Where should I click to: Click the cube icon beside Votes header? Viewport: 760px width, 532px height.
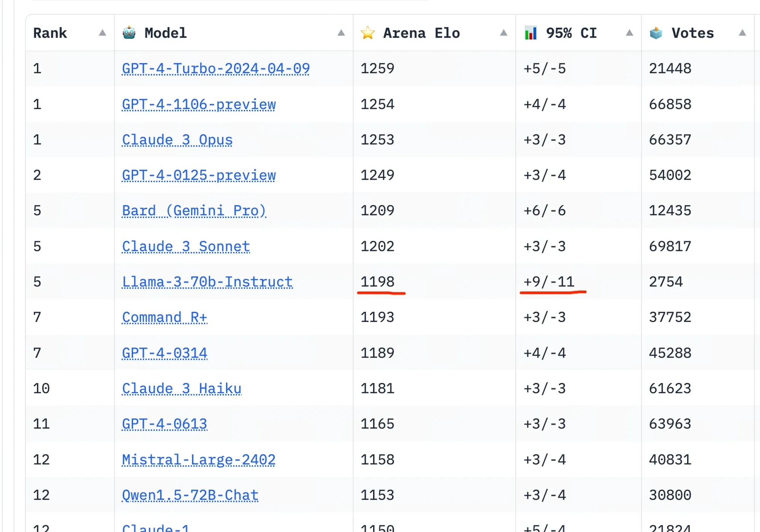(x=656, y=33)
